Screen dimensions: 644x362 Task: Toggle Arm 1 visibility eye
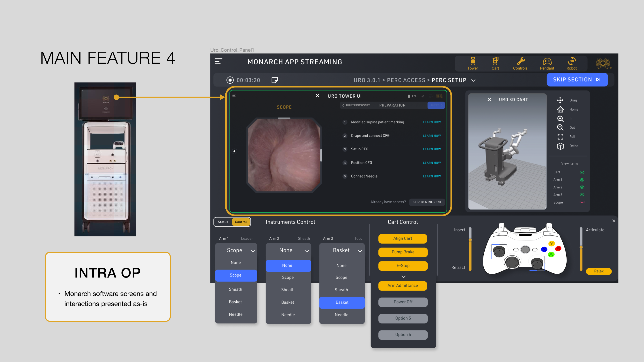(x=582, y=180)
